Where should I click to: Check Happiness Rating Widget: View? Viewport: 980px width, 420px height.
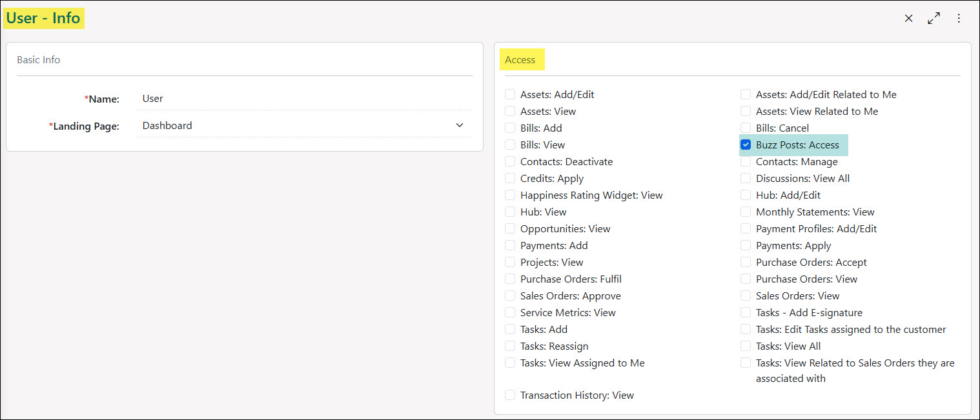509,195
